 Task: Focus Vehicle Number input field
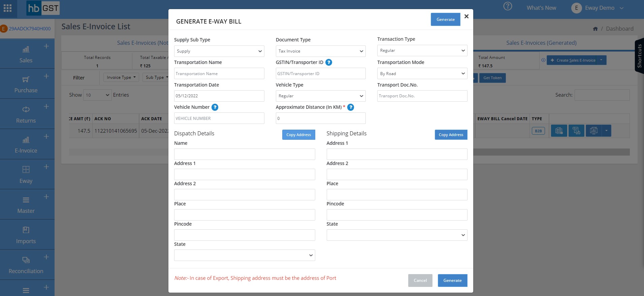point(219,118)
